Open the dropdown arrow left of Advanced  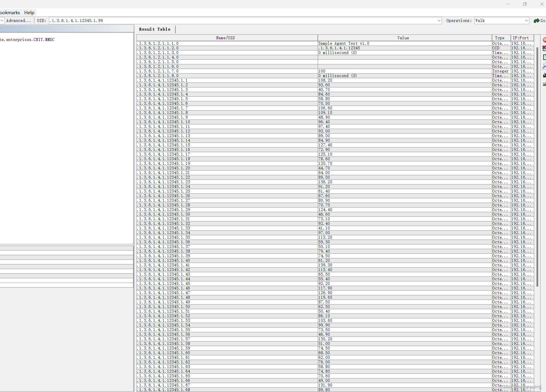(2, 20)
